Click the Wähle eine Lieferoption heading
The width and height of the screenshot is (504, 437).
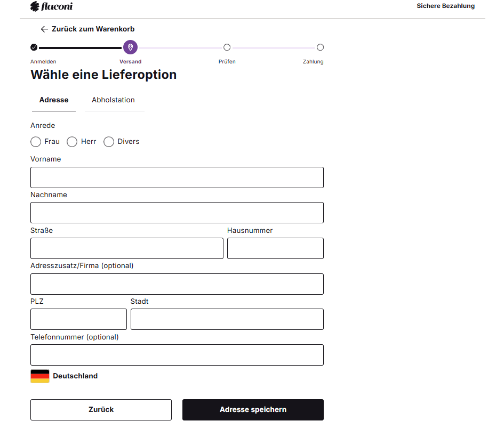pyautogui.click(x=103, y=75)
